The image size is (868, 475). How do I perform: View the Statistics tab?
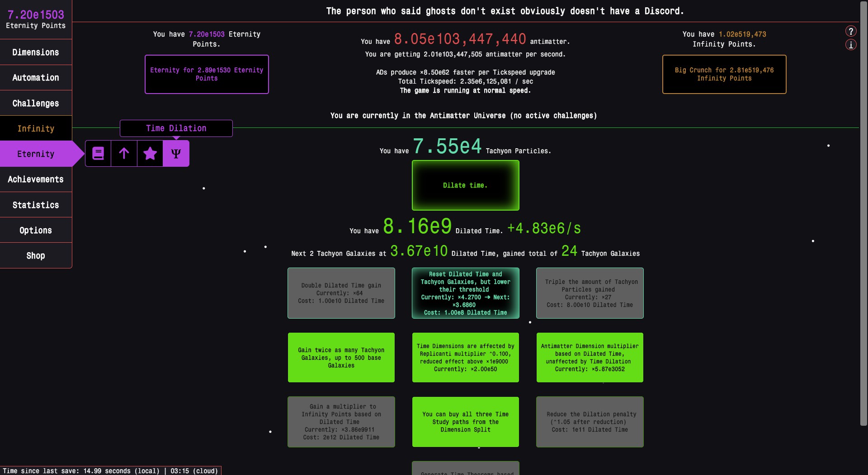click(36, 205)
